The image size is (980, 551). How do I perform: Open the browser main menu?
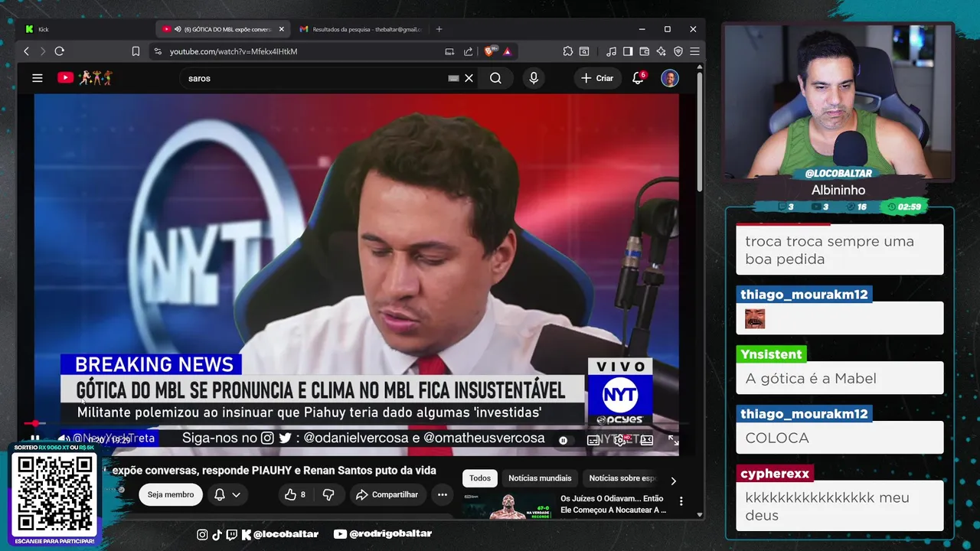click(694, 51)
